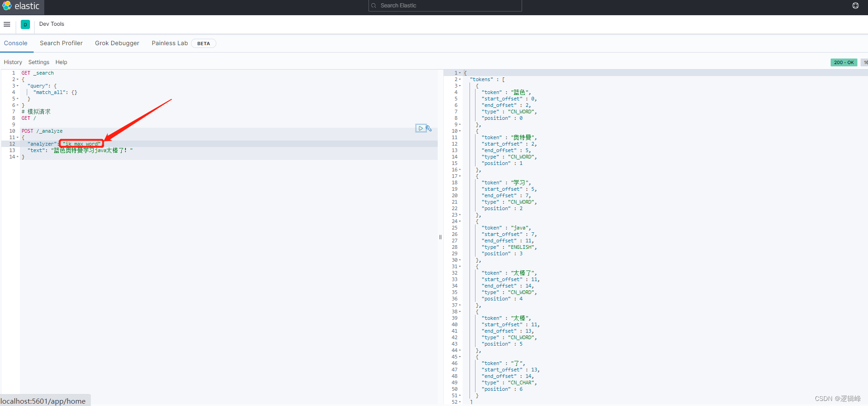Click the GET _search line
This screenshot has height=406, width=868.
pyautogui.click(x=37, y=73)
